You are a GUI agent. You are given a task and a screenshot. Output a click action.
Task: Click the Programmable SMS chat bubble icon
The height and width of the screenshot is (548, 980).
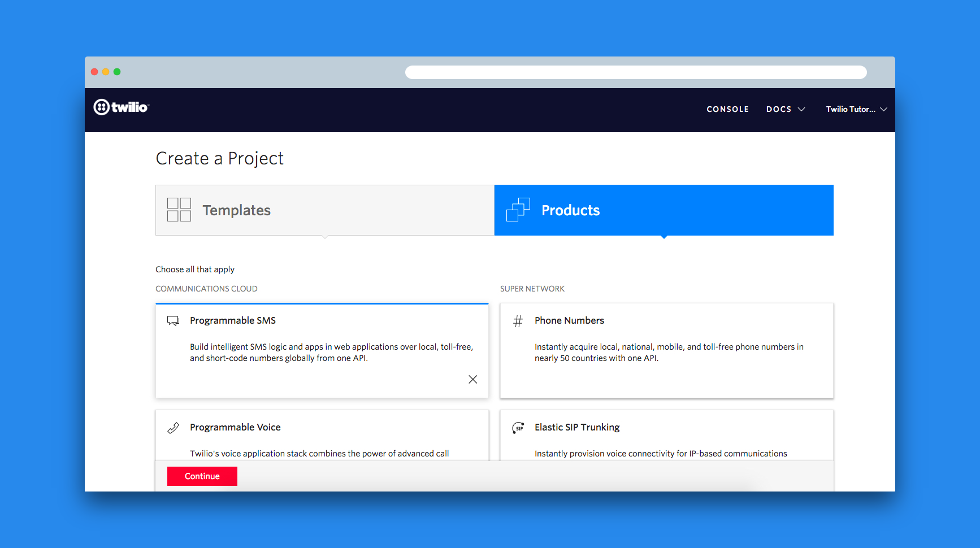pos(173,321)
